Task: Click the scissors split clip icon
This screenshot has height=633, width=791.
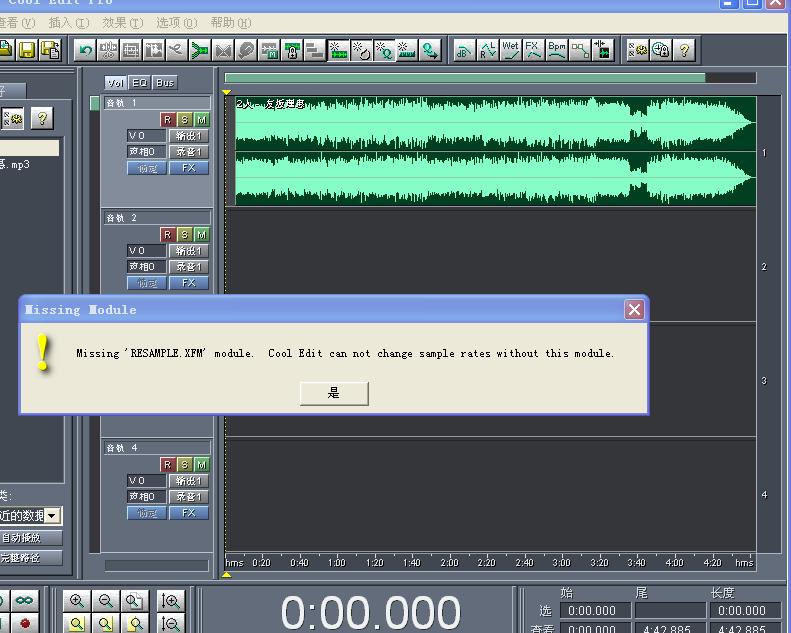Action: pos(177,50)
